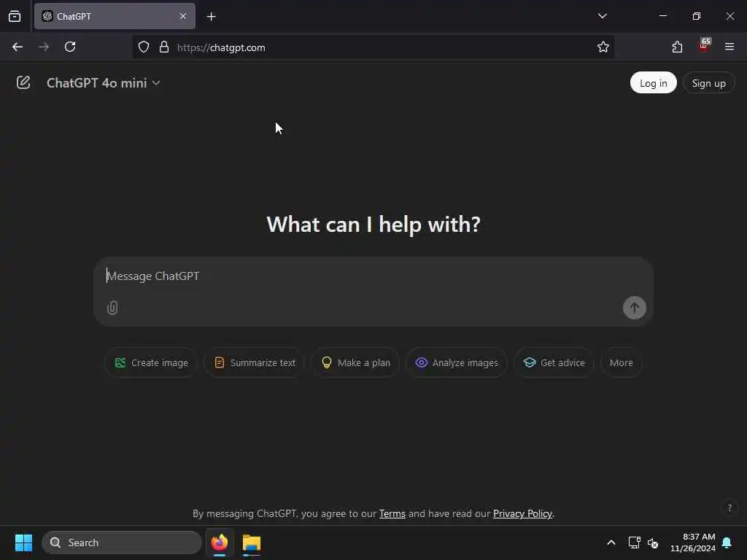
Task: Attach a file with the paperclip icon
Action: 112,308
